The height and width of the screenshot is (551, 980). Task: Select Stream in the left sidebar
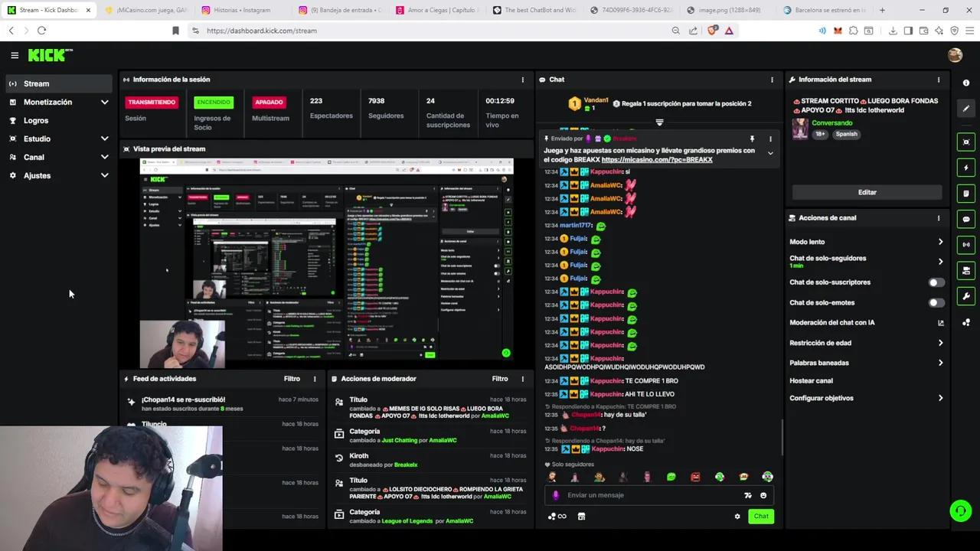[x=59, y=83]
